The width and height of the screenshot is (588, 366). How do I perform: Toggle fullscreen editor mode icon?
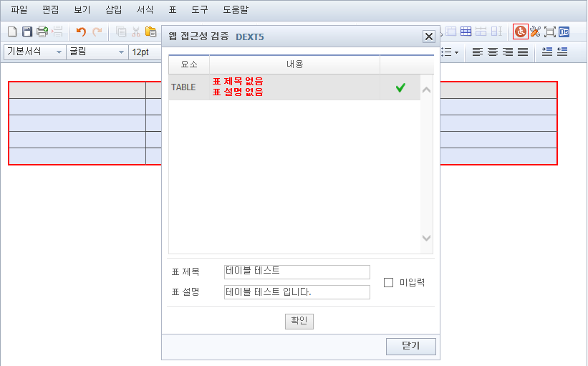click(x=550, y=32)
